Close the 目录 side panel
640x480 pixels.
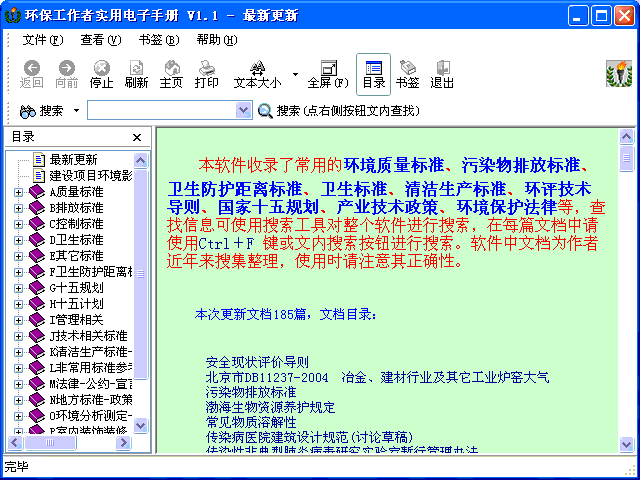[137, 137]
